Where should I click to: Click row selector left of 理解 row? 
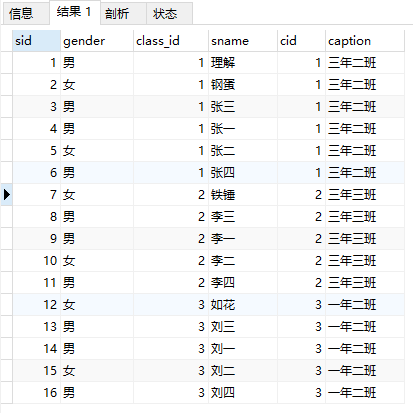6,62
